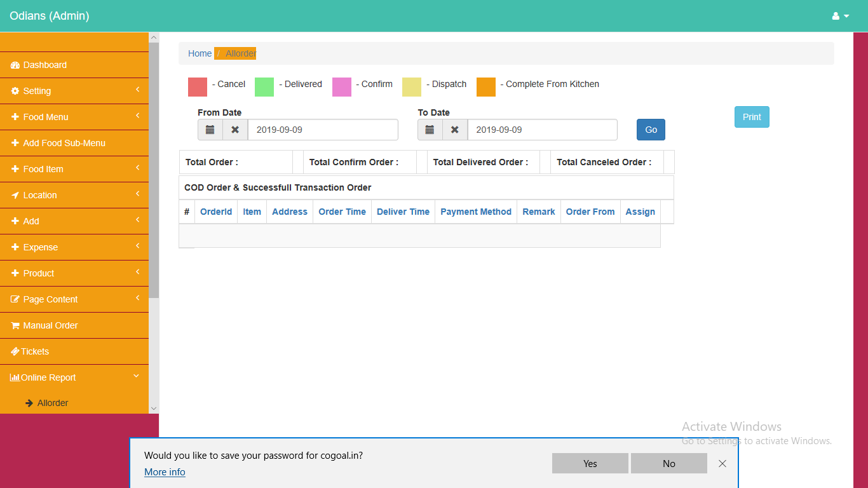Click the orange Complete From Kitchen swatch
The image size is (868, 488).
click(486, 87)
